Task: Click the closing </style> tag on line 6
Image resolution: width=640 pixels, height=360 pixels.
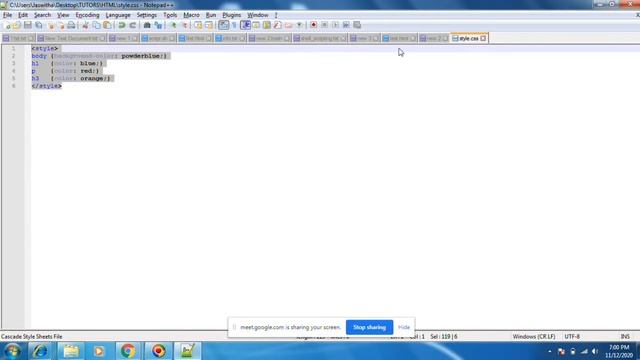Action: (47, 86)
